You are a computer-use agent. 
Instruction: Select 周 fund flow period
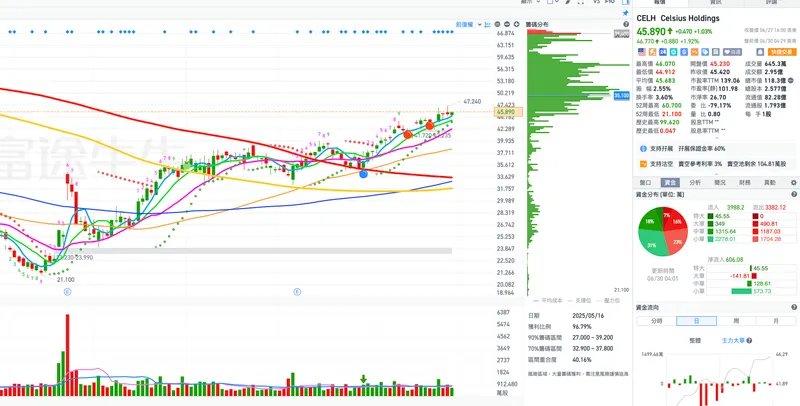736,321
